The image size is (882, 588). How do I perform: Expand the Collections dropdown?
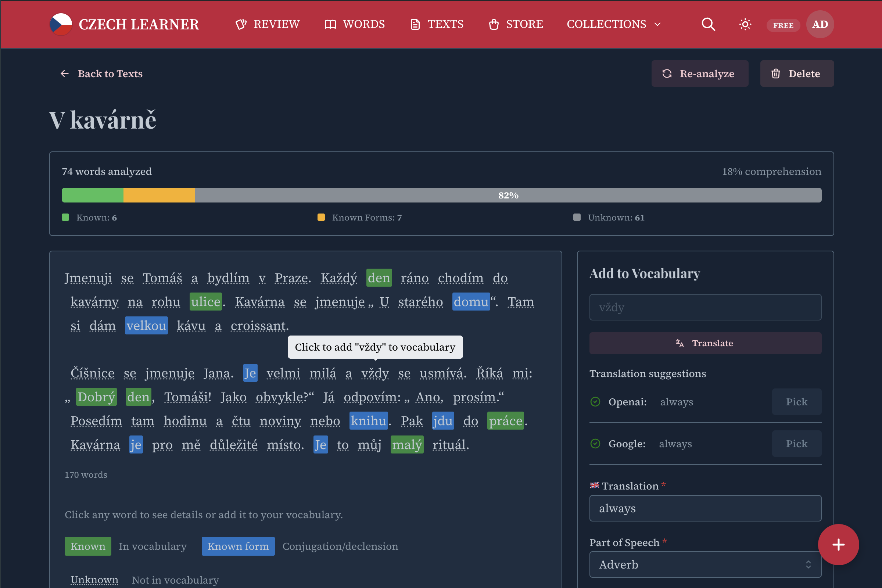point(613,24)
